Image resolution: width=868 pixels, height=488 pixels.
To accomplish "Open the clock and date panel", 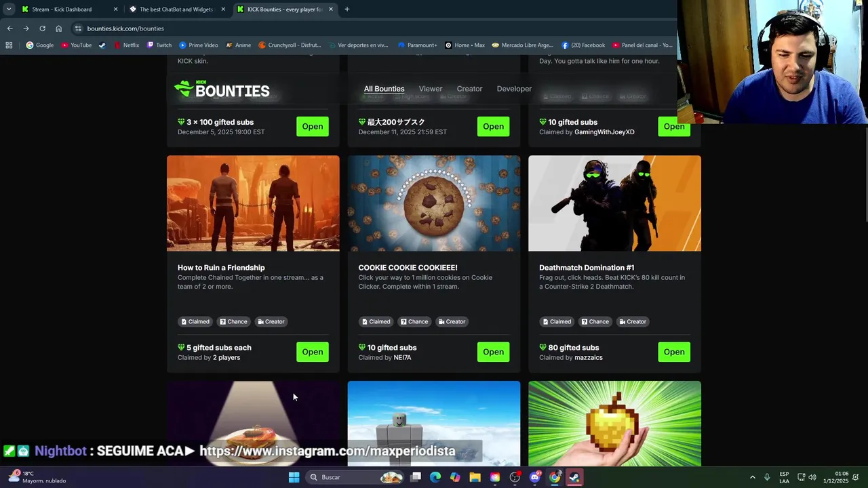I will click(836, 477).
